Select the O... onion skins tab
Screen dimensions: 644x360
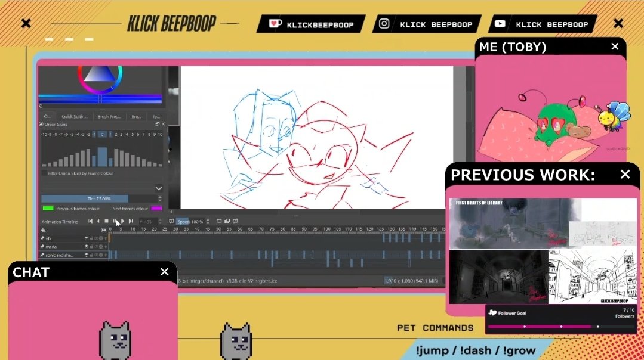click(47, 116)
